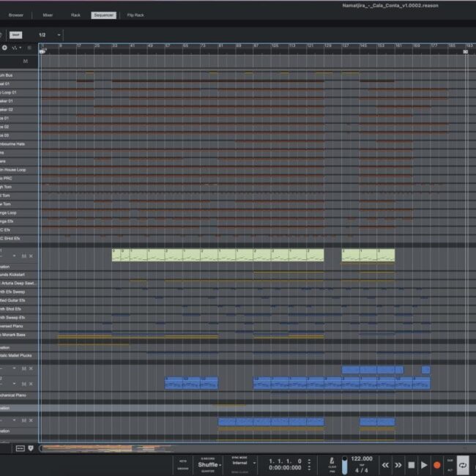Viewport: 476px width, 476px height.
Task: Toggle the Loop button in transport
Action: pos(463,465)
